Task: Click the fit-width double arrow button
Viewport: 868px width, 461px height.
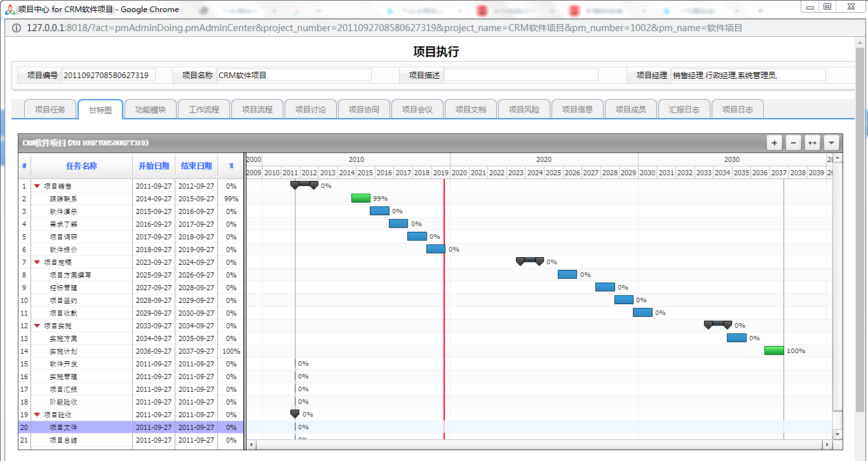Action: point(812,143)
